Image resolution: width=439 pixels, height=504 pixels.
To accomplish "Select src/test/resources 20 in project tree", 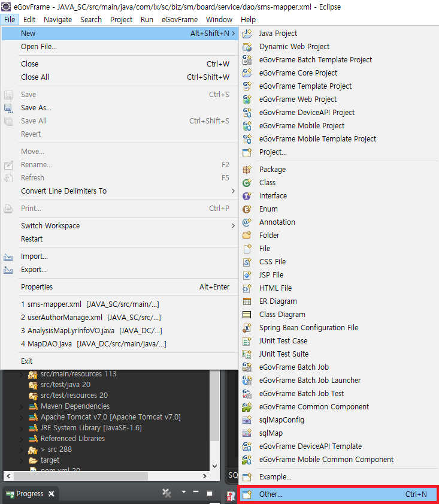I will (74, 396).
